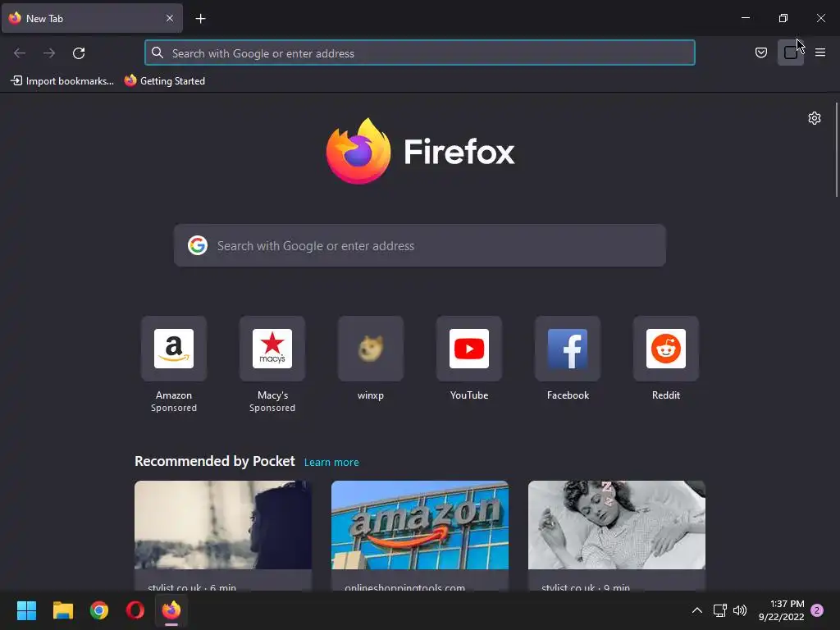Click the page vertical scrollbar
This screenshot has height=630, width=840.
pos(836,150)
